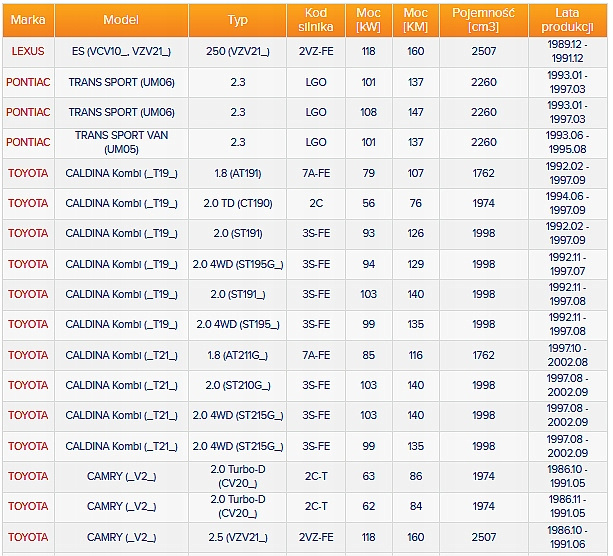The image size is (613, 556).
Task: Open ES (VCV10_, VZV21_) model link
Action: click(121, 51)
